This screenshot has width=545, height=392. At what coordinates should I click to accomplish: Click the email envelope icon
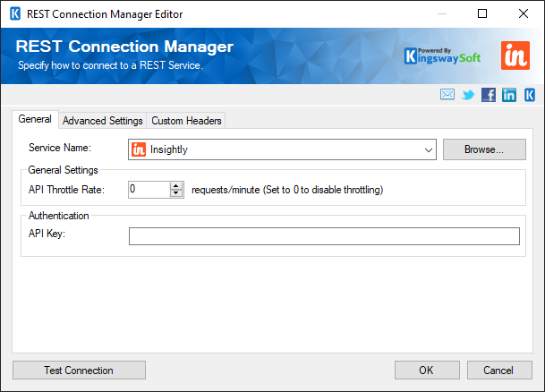coord(447,95)
